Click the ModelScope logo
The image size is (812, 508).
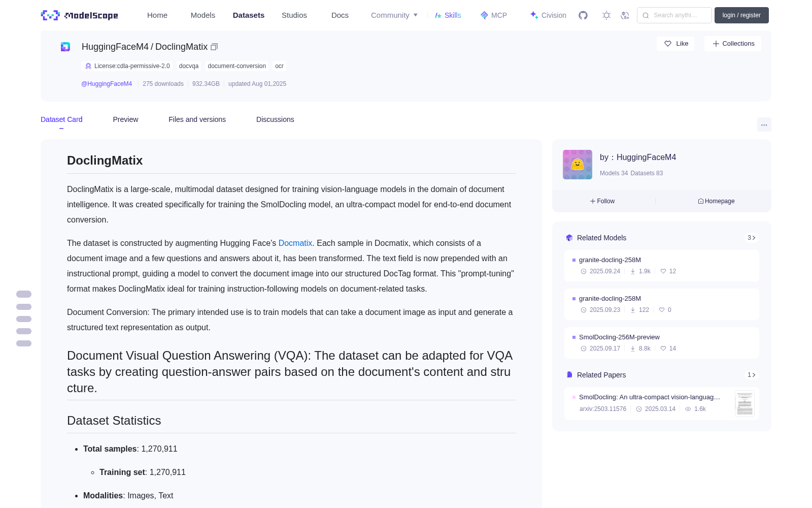point(79,15)
